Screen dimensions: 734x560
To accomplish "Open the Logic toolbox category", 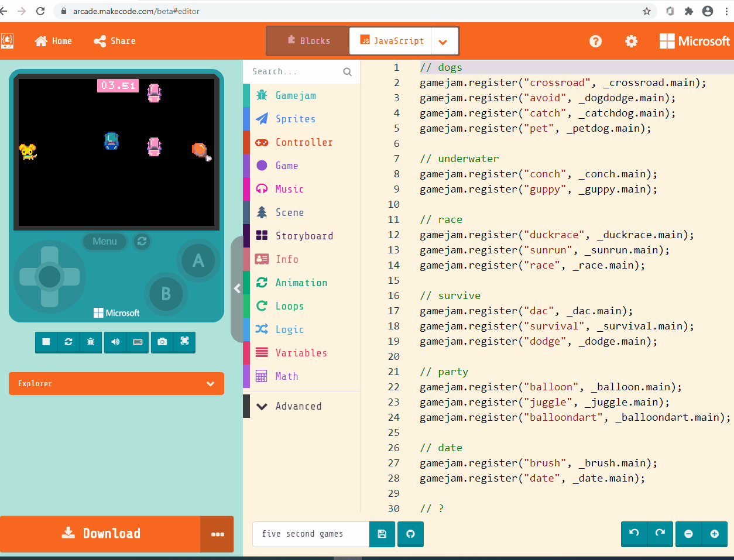I will click(301, 329).
